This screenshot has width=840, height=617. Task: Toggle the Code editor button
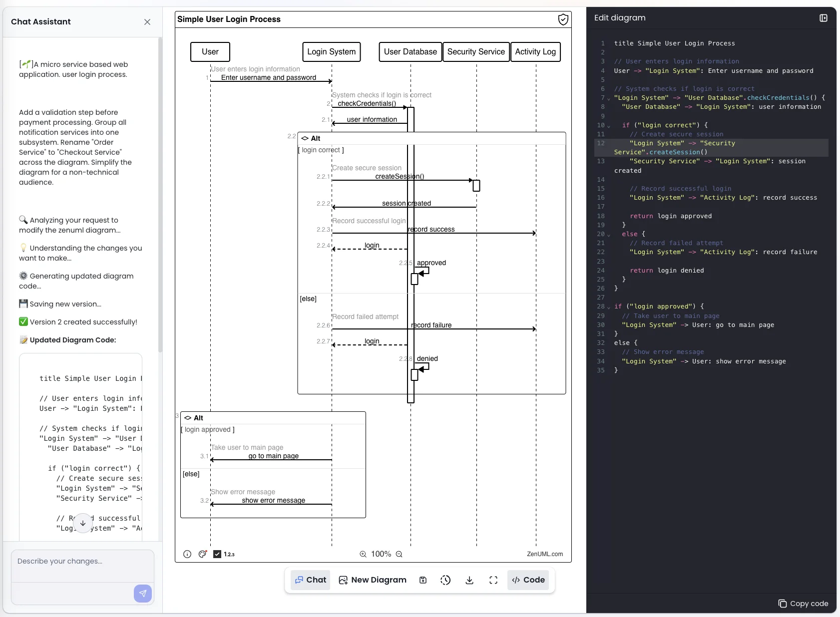pyautogui.click(x=528, y=580)
